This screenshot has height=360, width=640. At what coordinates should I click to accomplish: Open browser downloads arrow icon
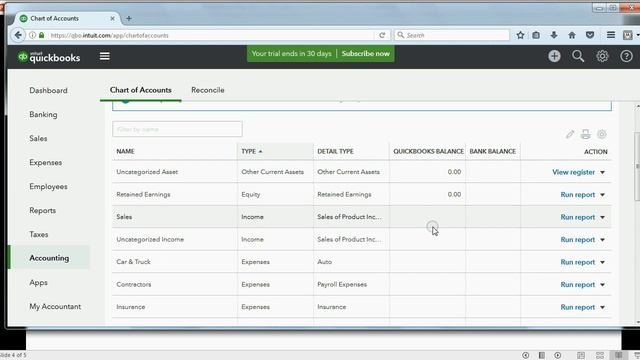click(x=554, y=35)
